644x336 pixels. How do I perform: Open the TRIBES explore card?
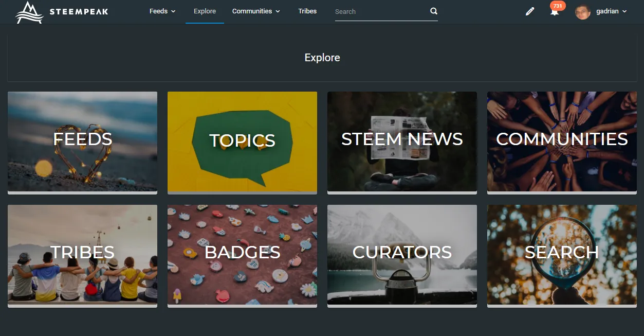point(82,256)
